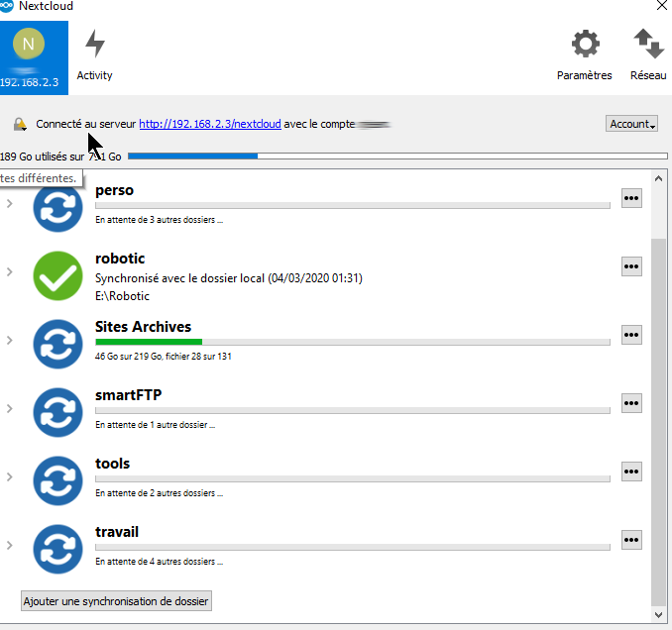
Task: Open options menu for tools folder
Action: [x=631, y=472]
